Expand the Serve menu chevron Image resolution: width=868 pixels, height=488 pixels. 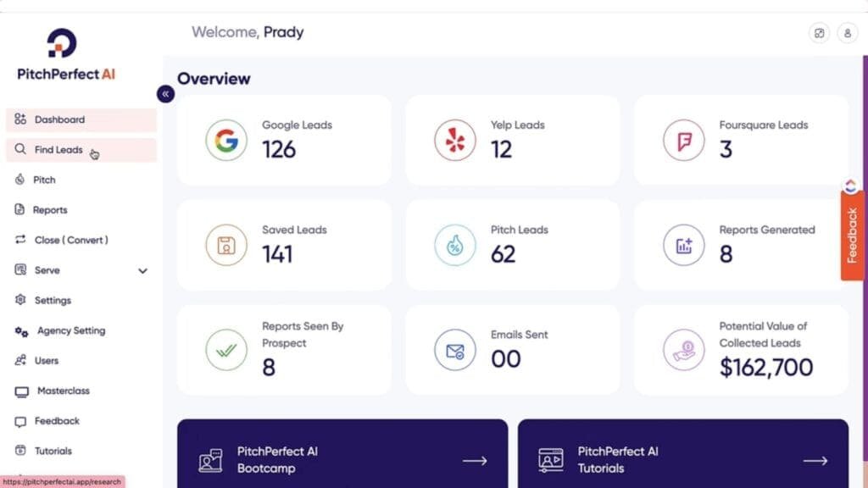pyautogui.click(x=142, y=270)
